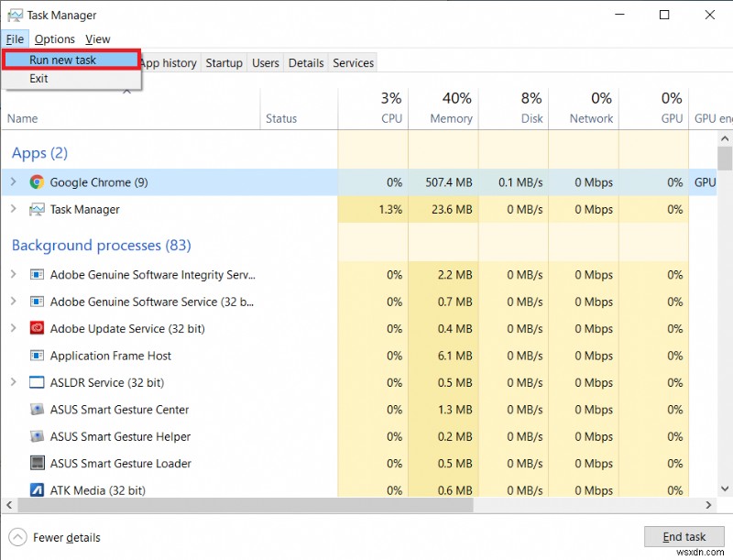Click the ASUS Smart Gesture Loader icon
This screenshot has height=560, width=733.
click(x=37, y=464)
